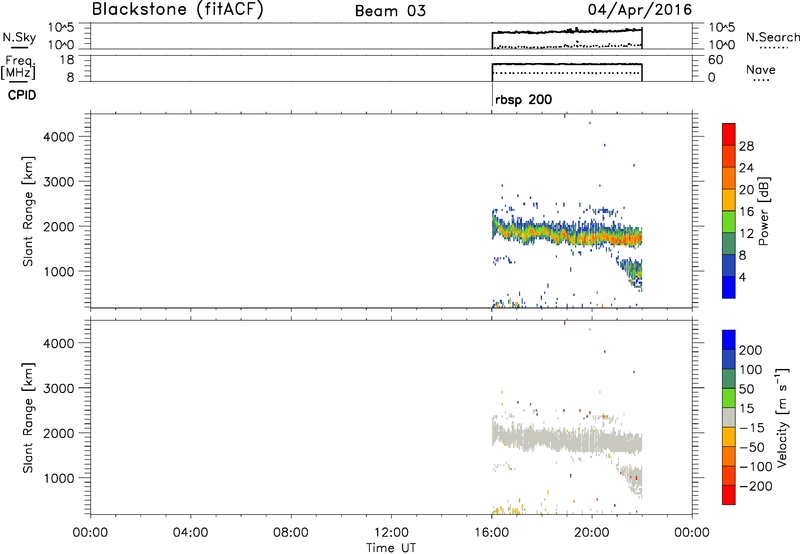Click the '28' power colorbar value

(746, 146)
